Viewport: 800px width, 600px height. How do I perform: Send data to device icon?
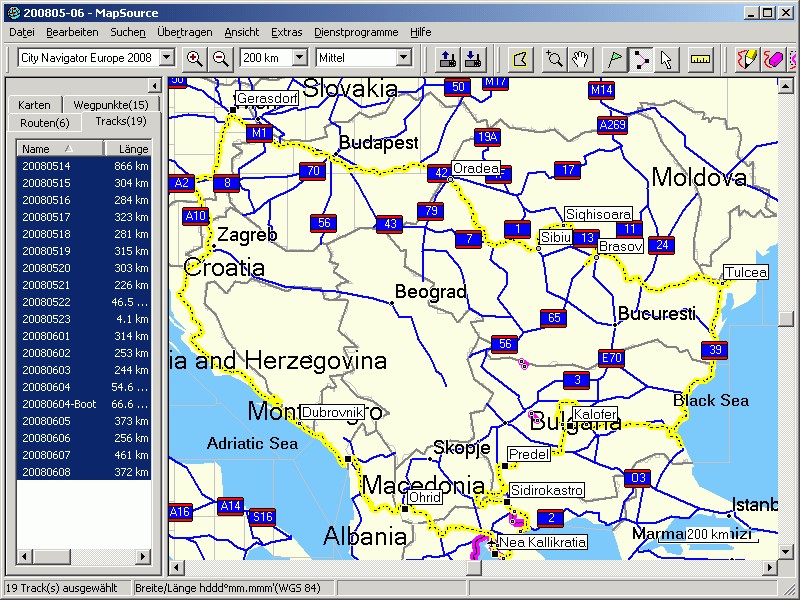(448, 59)
